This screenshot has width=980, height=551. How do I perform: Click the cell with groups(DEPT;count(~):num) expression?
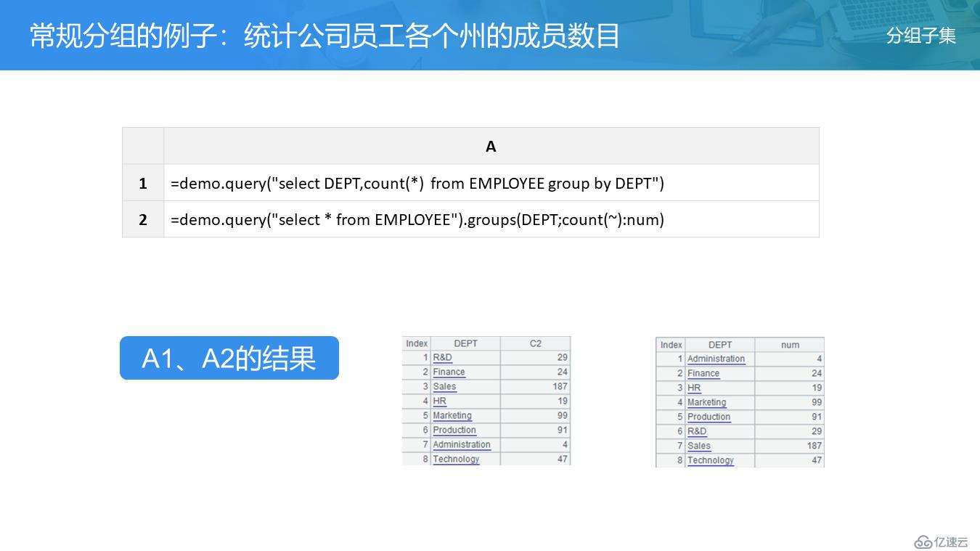(x=491, y=219)
